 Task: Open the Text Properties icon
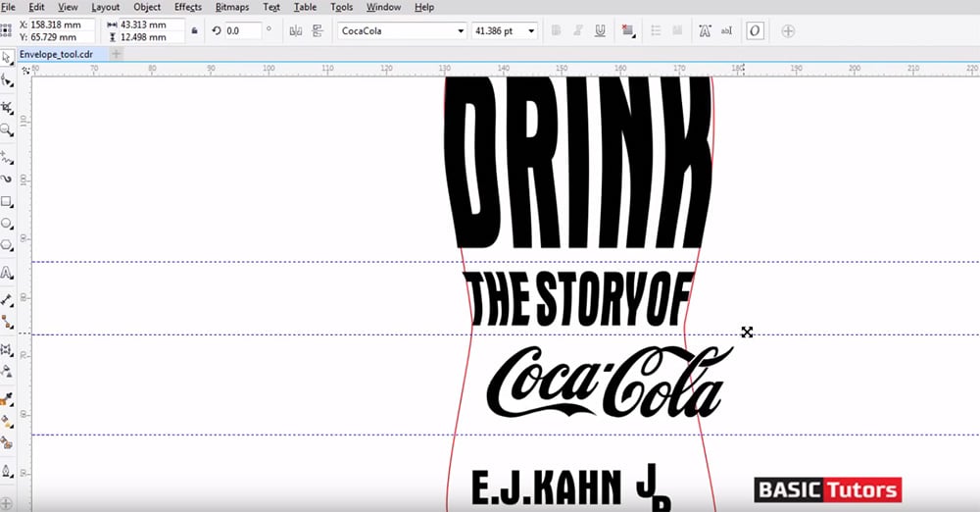(705, 30)
